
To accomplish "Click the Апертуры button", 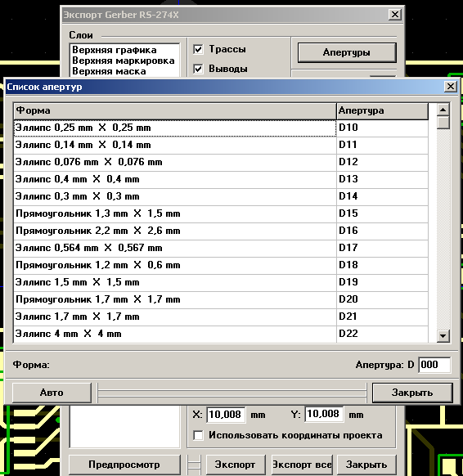I will point(347,52).
